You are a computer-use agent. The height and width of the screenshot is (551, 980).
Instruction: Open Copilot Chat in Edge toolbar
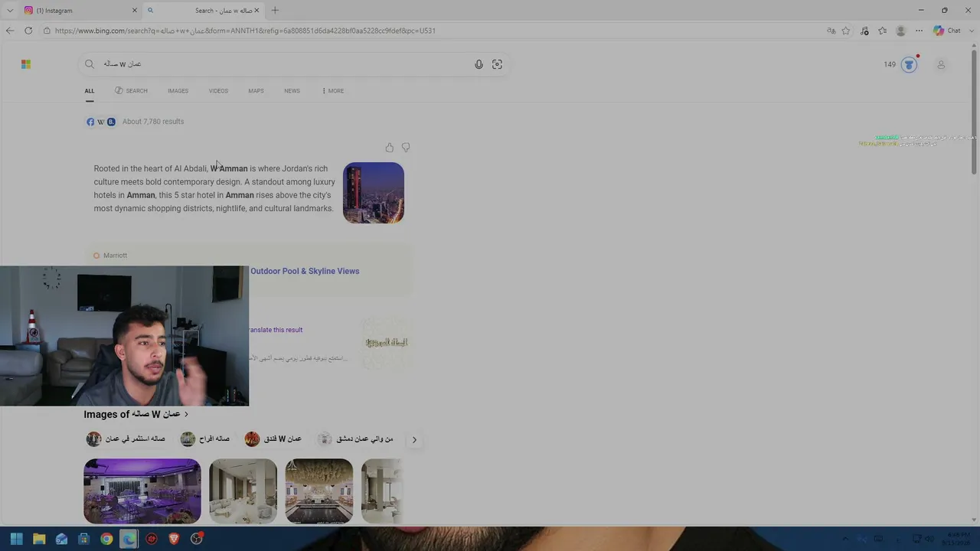click(x=947, y=31)
